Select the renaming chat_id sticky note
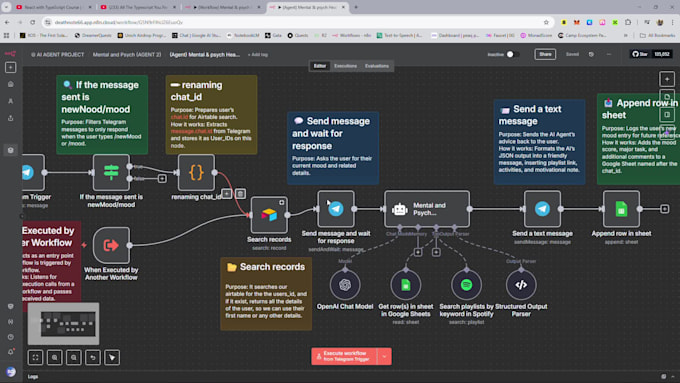680x383 pixels. [x=211, y=115]
